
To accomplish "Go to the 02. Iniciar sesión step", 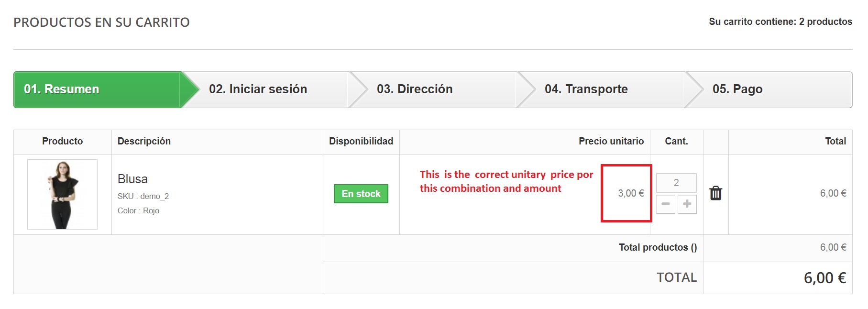I will click(x=258, y=89).
